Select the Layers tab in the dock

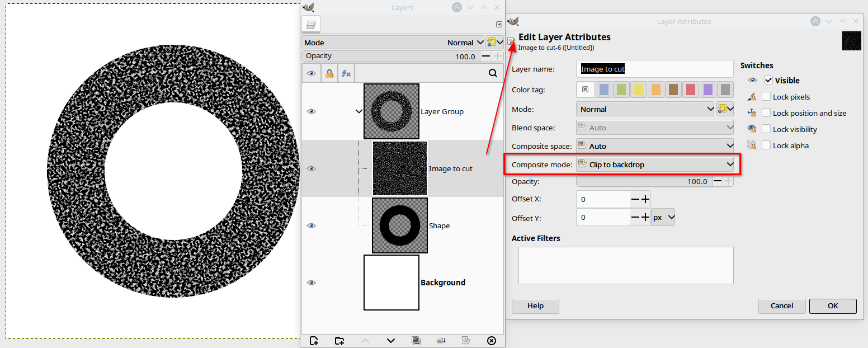311,25
